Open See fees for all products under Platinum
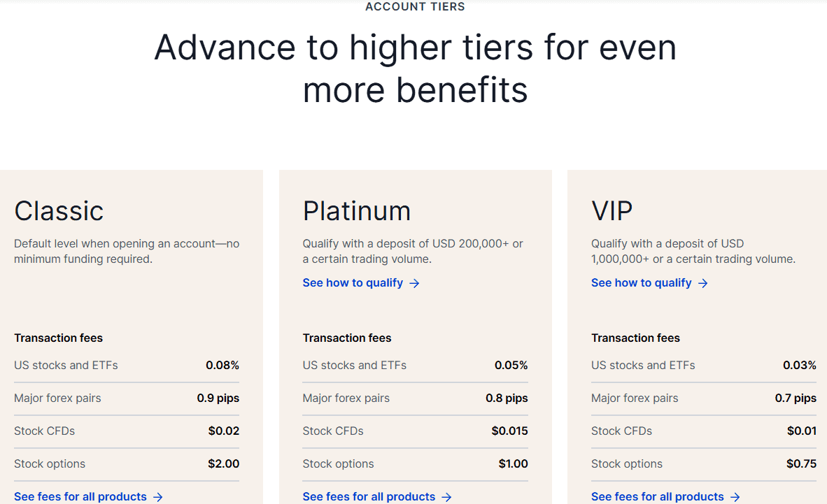 (369, 496)
